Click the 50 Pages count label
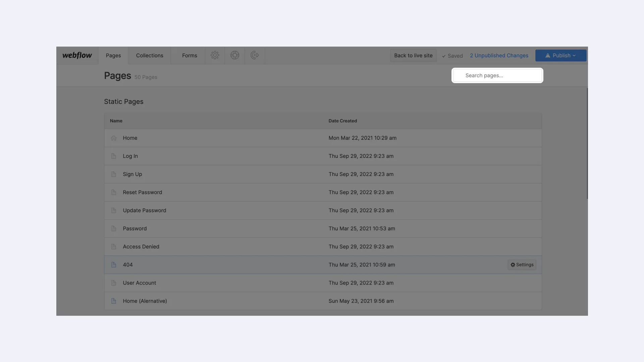The width and height of the screenshot is (644, 362). pos(146,77)
